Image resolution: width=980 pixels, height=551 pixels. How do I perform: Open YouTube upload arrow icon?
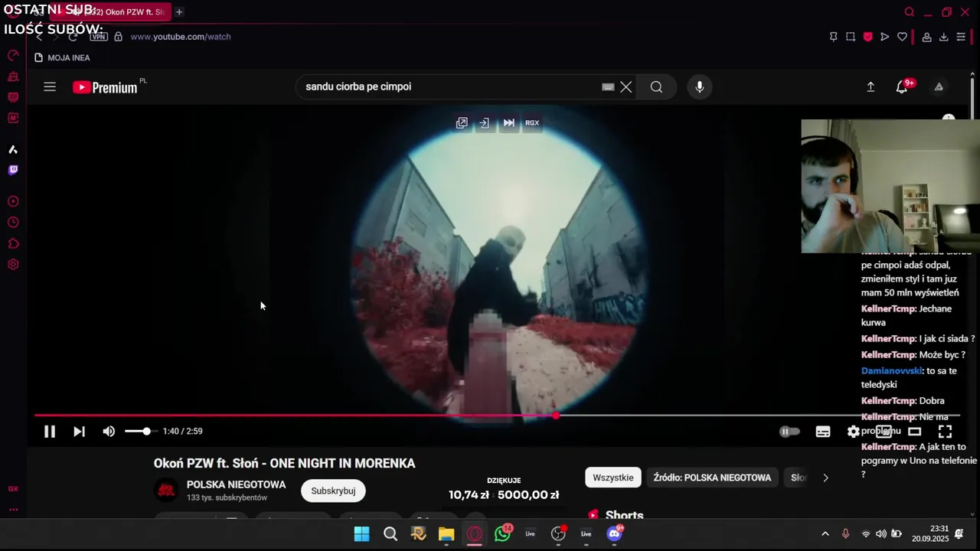click(x=871, y=87)
